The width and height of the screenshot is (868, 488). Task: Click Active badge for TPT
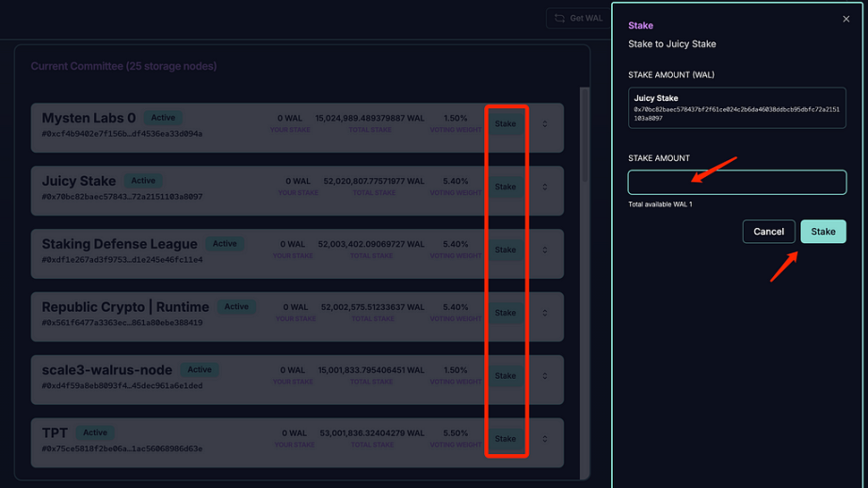(95, 432)
